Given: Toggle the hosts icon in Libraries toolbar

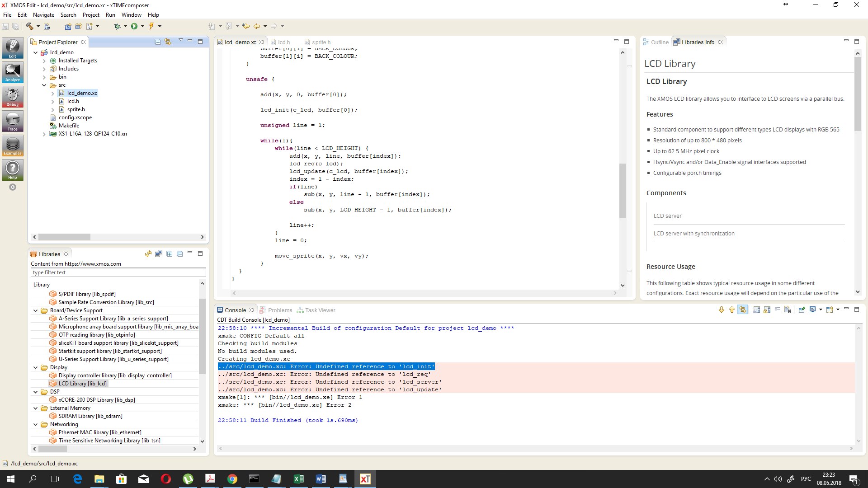Looking at the screenshot, I should [x=159, y=254].
